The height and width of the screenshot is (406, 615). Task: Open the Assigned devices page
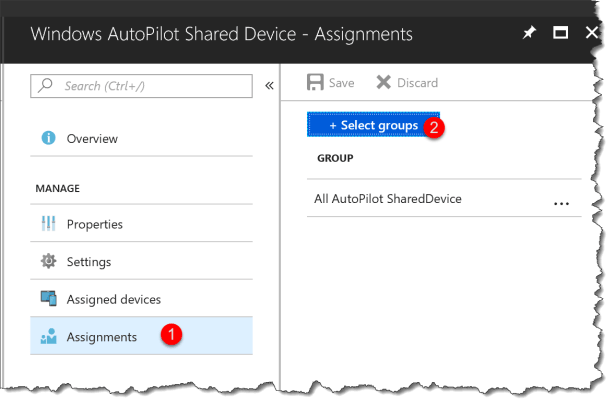(113, 299)
